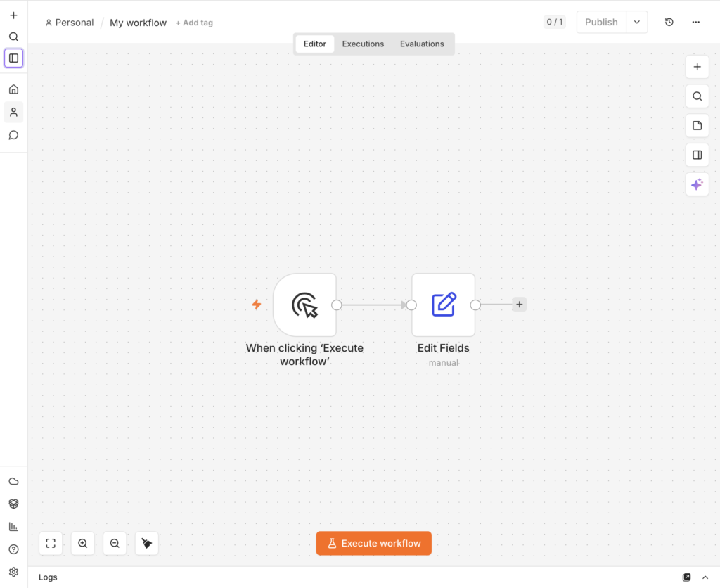Click the orange lightning trigger icon
Image resolution: width=720 pixels, height=588 pixels.
[257, 304]
